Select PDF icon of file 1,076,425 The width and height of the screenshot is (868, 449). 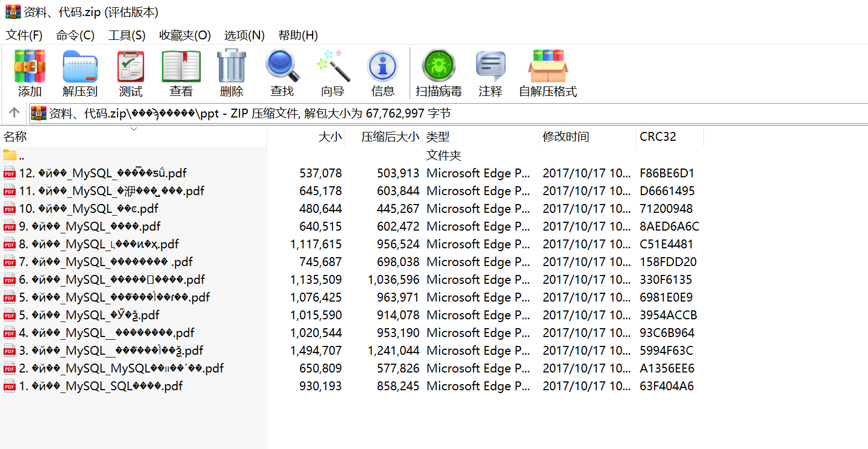click(x=9, y=297)
